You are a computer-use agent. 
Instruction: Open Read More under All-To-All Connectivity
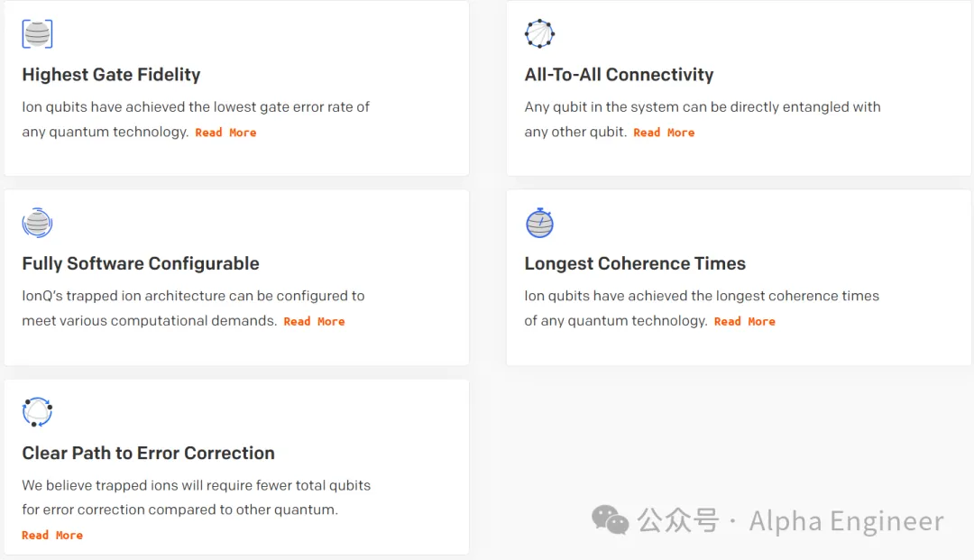tap(664, 133)
